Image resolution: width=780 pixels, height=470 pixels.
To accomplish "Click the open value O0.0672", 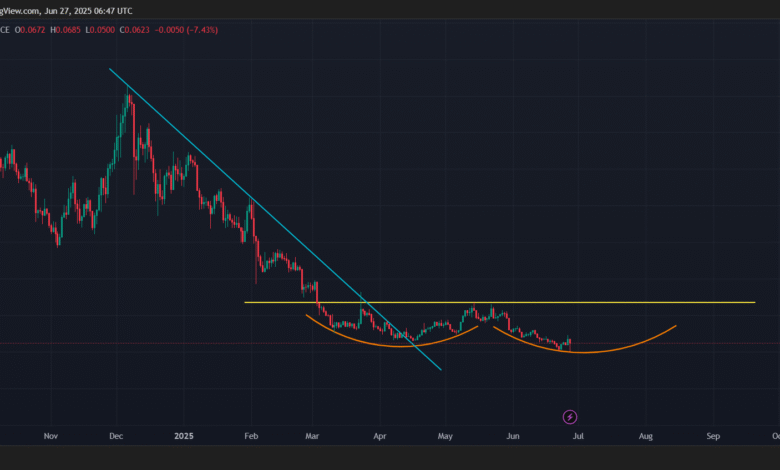I will pyautogui.click(x=30, y=30).
